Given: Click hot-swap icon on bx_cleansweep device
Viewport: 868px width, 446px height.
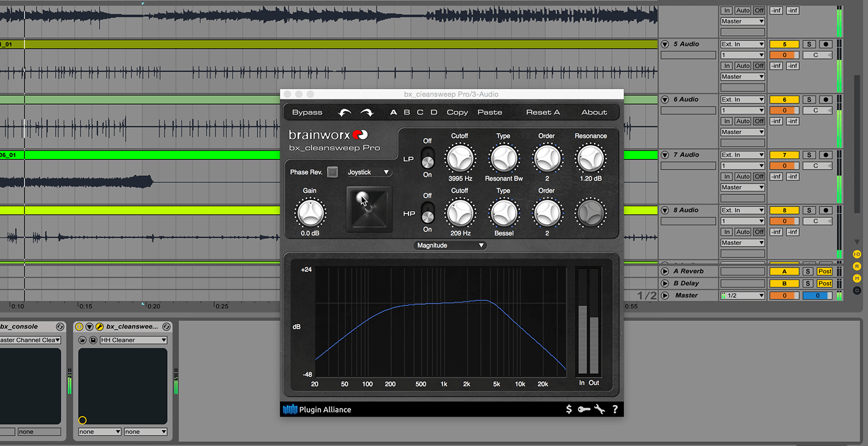Looking at the screenshot, I should point(167,327).
